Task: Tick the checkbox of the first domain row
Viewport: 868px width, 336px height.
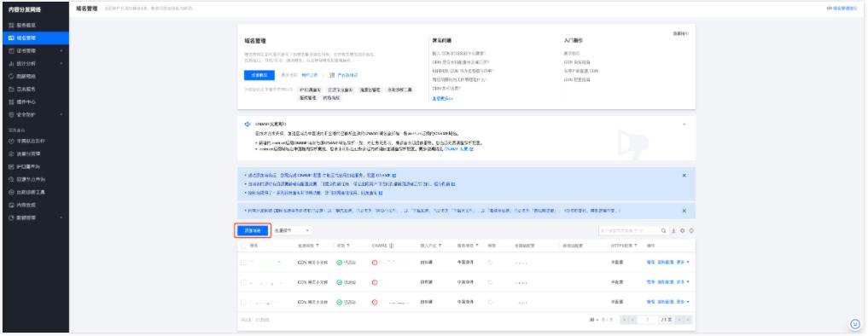Action: [x=243, y=263]
